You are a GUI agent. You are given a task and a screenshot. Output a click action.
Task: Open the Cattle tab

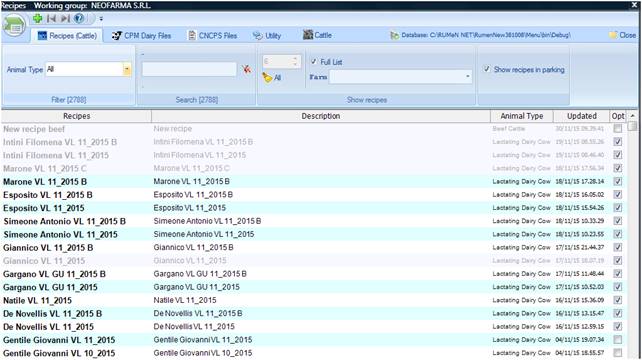coord(317,35)
